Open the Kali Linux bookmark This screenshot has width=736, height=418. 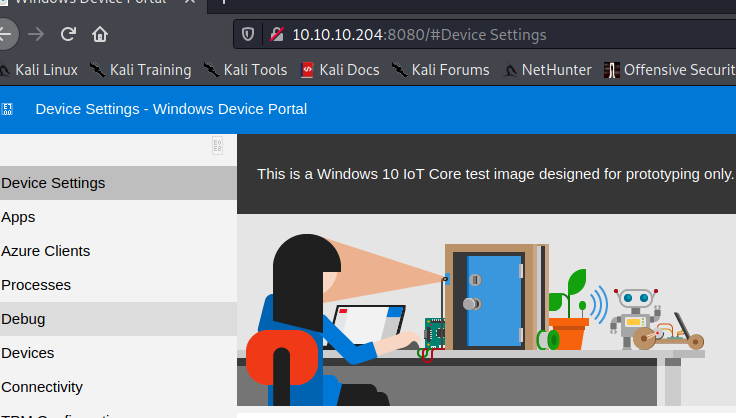click(x=40, y=70)
